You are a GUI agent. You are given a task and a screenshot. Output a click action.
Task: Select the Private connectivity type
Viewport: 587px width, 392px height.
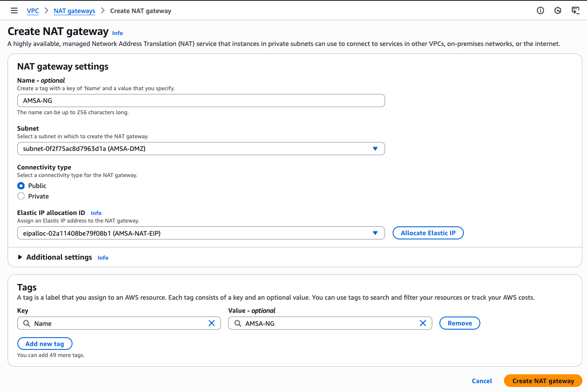tap(21, 196)
